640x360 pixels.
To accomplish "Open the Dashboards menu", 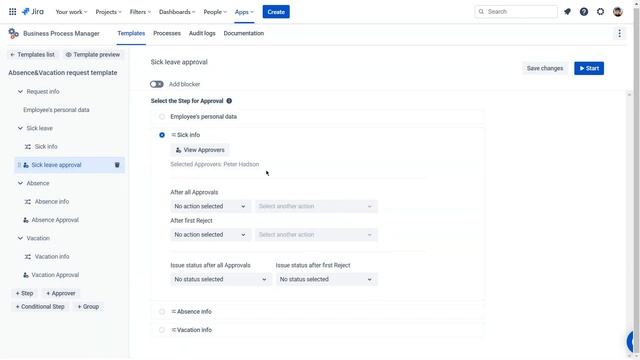I will tap(177, 12).
